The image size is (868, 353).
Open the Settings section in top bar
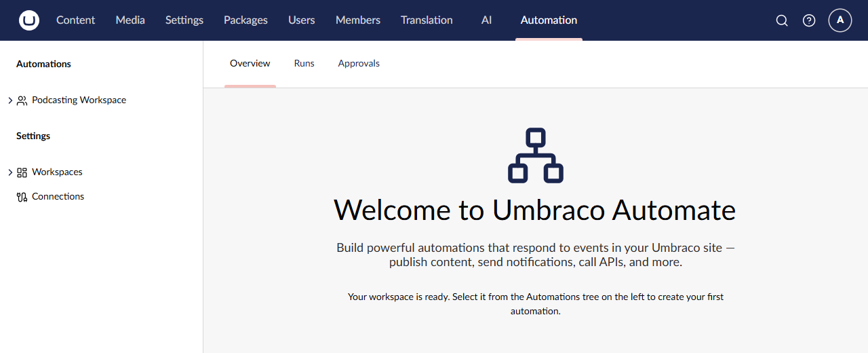coord(184,20)
